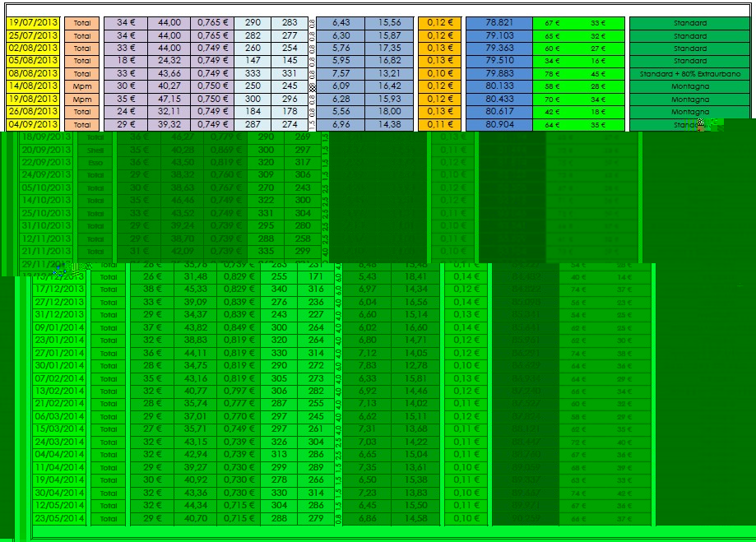
Task: Select the value 7,57 cell
Action: 341,74
